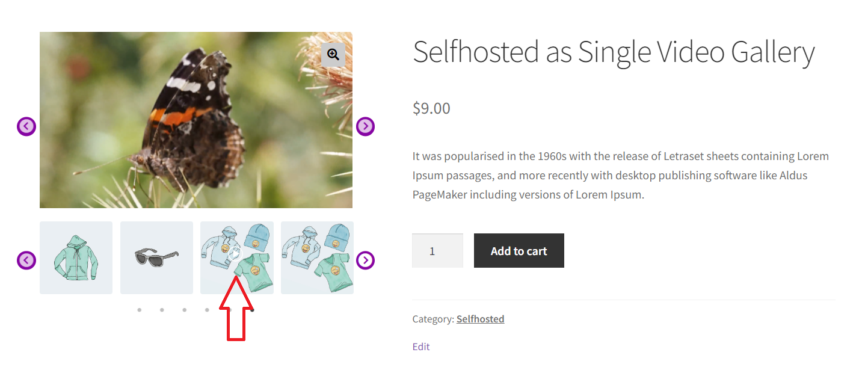Select the fourth pagination dot
This screenshot has width=868, height=382.
(x=207, y=310)
